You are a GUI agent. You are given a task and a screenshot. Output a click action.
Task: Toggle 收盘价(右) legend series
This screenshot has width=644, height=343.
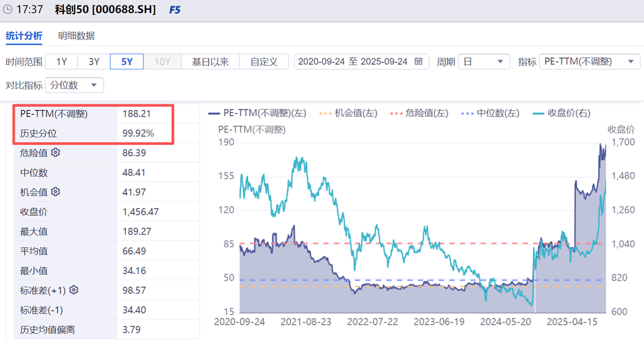click(x=561, y=113)
